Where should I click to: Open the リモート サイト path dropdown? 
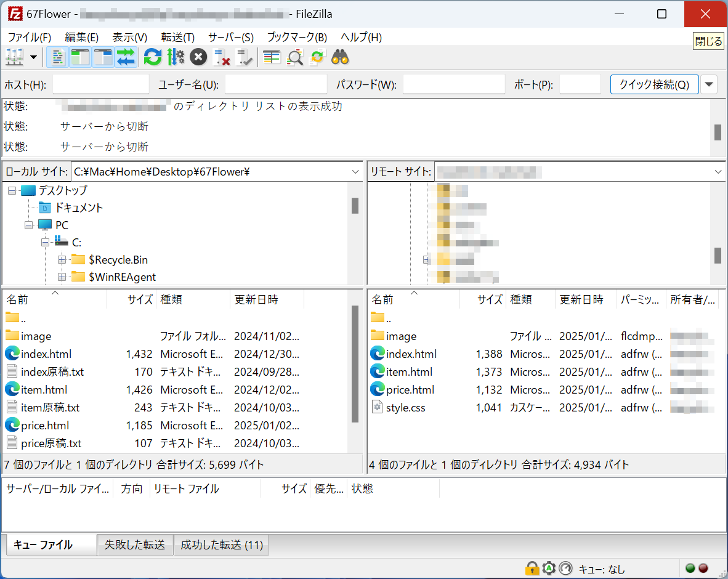point(718,172)
